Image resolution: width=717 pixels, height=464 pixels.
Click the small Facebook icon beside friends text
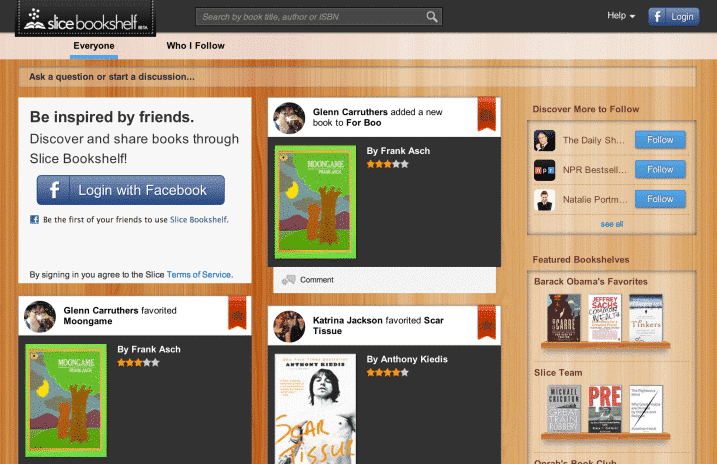(34, 219)
